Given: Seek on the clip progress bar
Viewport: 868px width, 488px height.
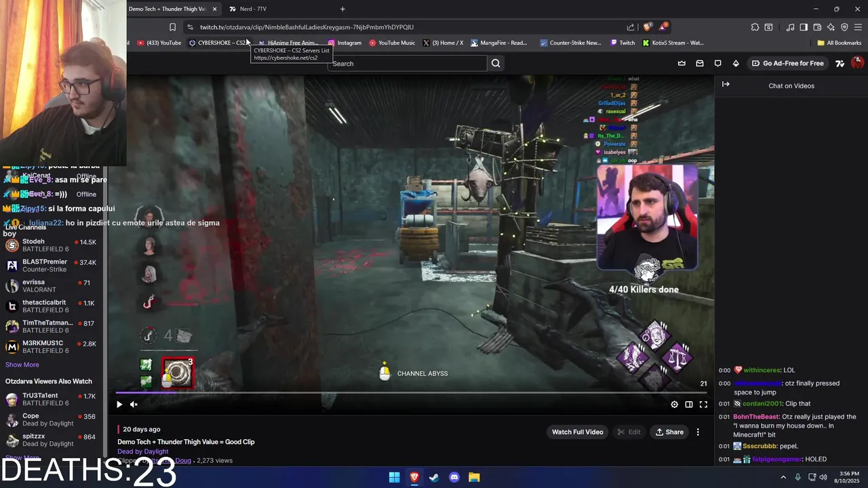Looking at the screenshot, I should (412, 392).
